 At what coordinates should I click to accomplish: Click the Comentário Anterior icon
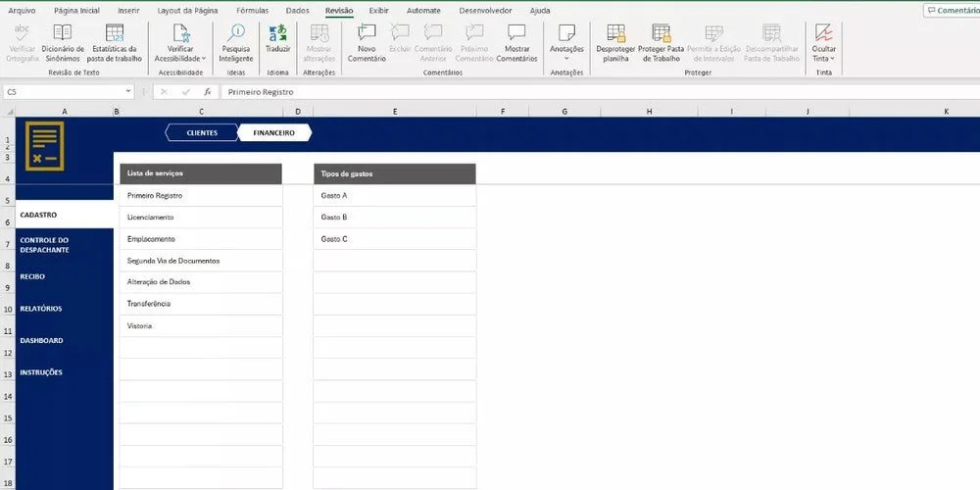433,32
